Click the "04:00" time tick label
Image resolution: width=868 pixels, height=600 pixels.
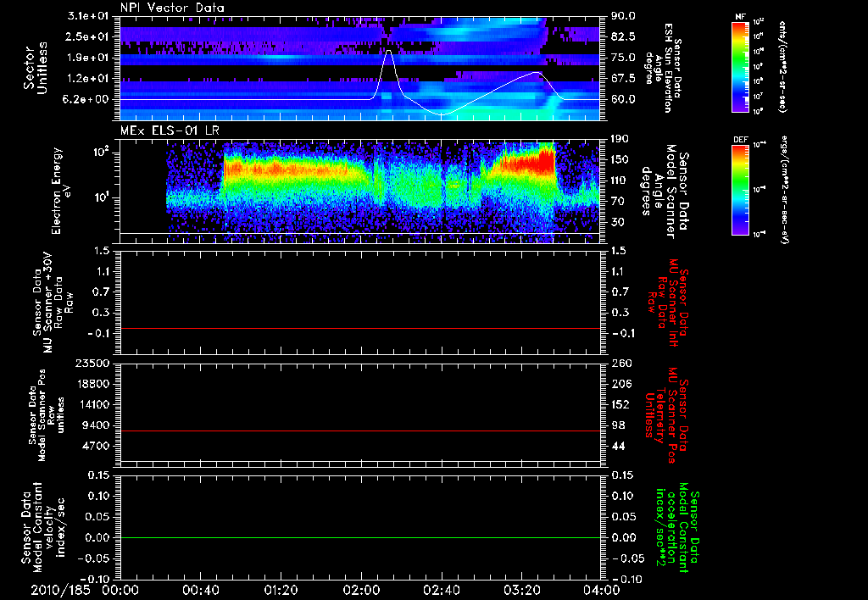(601, 590)
